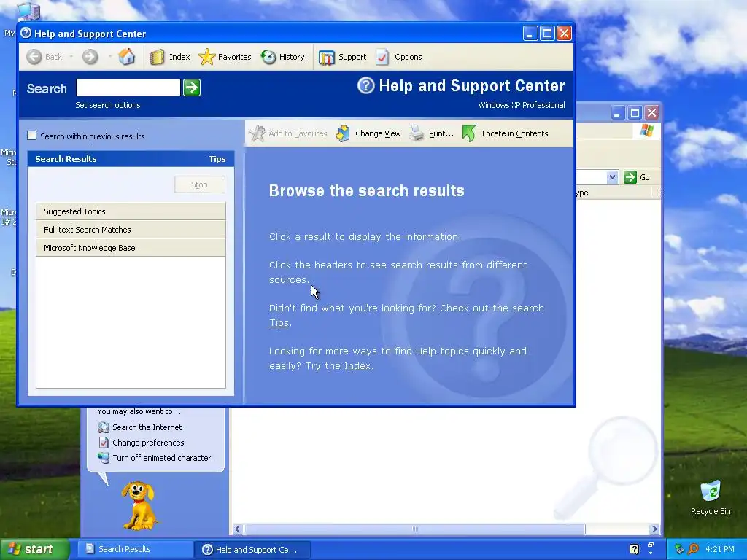Viewport: 747px width, 560px height.
Task: Click the Back button in Help toolbar
Action: point(44,57)
